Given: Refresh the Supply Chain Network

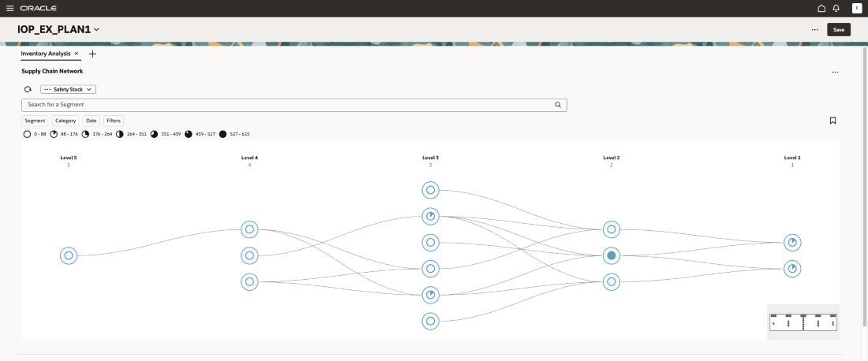Looking at the screenshot, I should [28, 89].
